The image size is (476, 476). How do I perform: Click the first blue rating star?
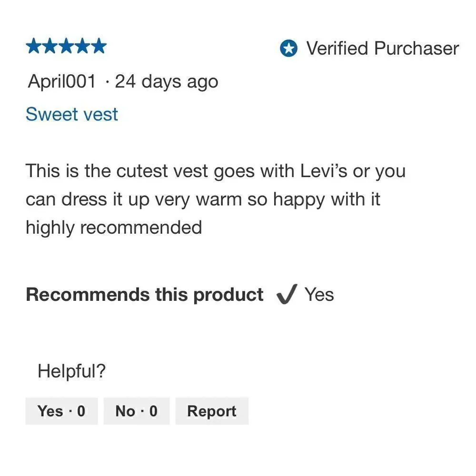[x=34, y=46]
